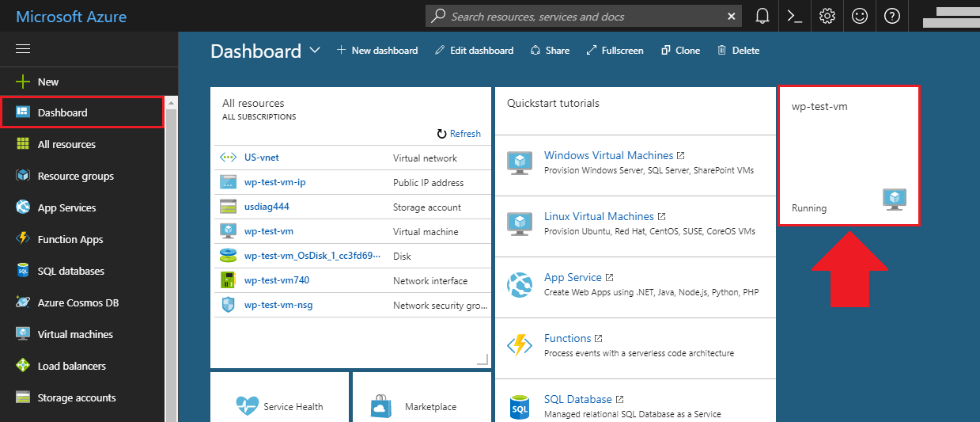Click the Quickstart tutorials heading
The width and height of the screenshot is (980, 422).
[553, 103]
